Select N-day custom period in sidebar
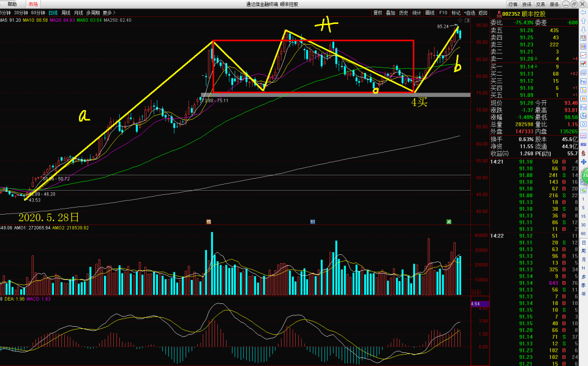 (x=584, y=268)
